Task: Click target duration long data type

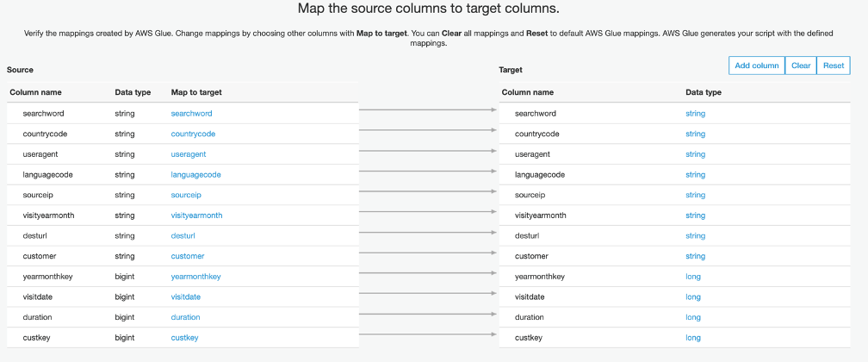Action: 693,317
